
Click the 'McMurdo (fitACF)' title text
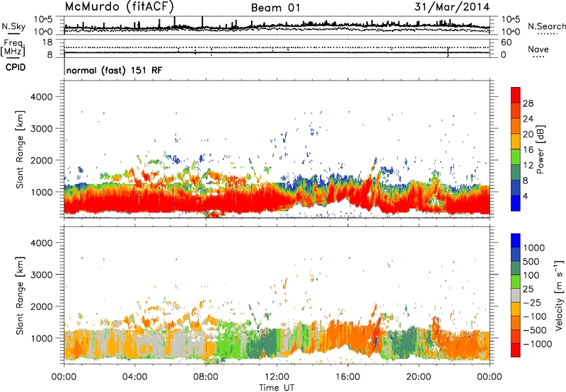pyautogui.click(x=119, y=6)
